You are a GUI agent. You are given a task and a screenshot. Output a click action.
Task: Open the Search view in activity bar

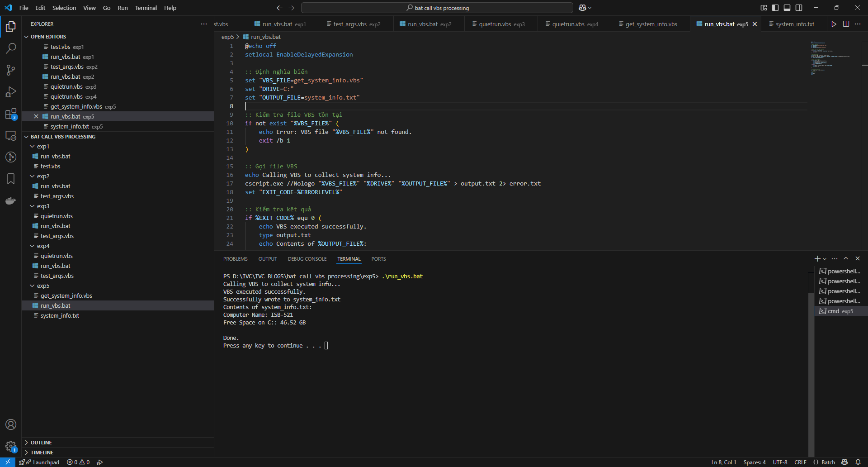tap(11, 48)
